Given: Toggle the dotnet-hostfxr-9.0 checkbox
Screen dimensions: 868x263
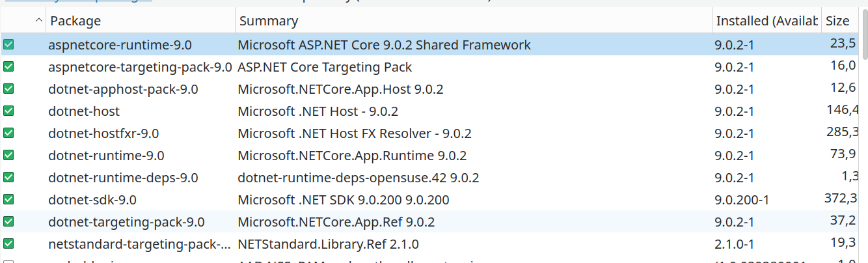Looking at the screenshot, I should 8,133.
